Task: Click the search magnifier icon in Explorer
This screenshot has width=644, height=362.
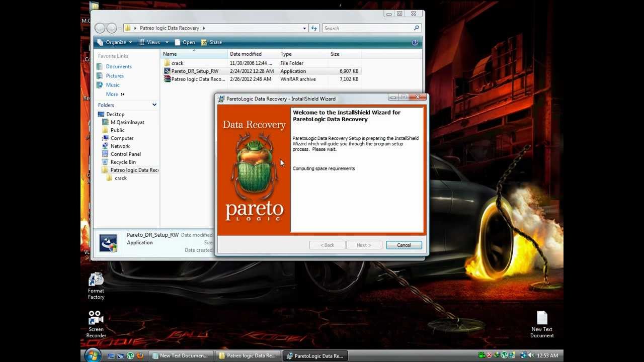Action: click(x=416, y=28)
